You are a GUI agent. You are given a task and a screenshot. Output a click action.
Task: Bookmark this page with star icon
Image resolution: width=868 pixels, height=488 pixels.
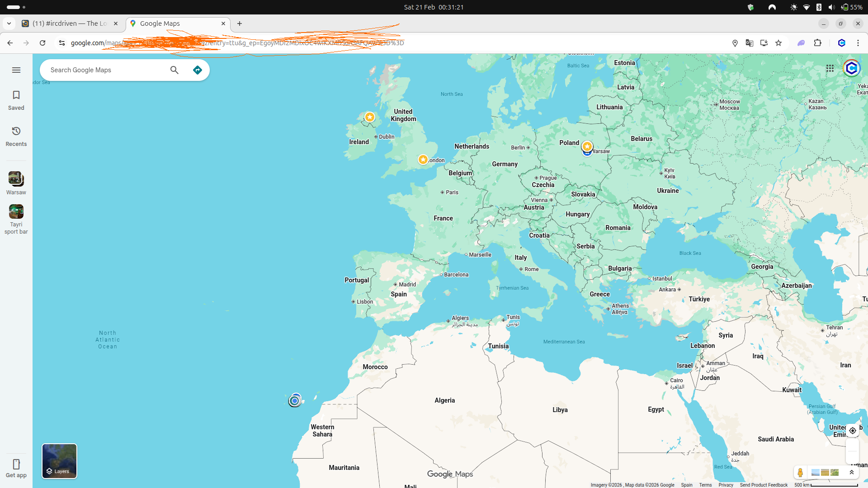(778, 43)
